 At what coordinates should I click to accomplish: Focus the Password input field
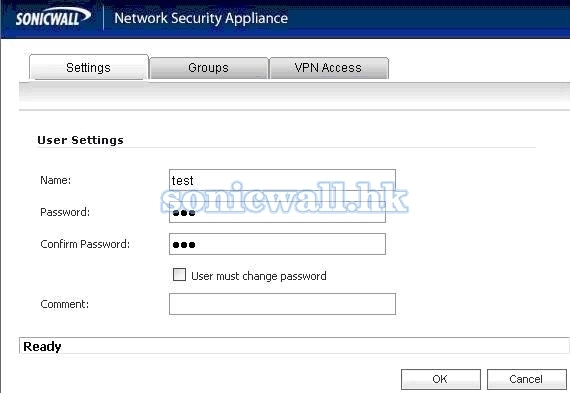coord(277,212)
